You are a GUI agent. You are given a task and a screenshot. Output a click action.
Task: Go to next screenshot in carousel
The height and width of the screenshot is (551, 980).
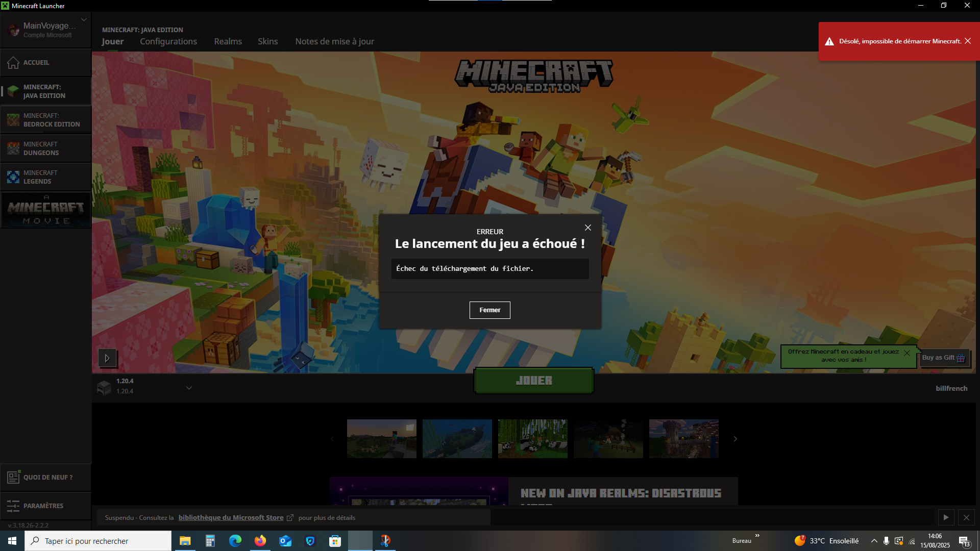[736, 439]
